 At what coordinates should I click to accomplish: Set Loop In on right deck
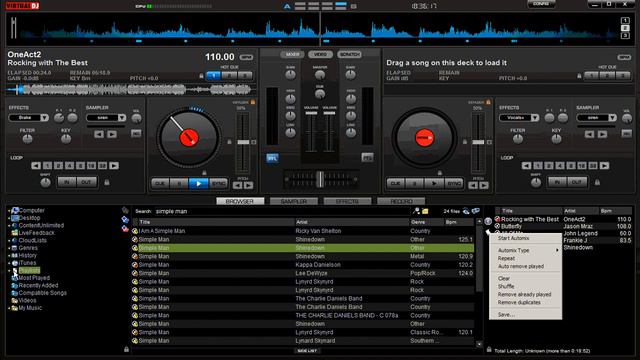[x=557, y=182]
